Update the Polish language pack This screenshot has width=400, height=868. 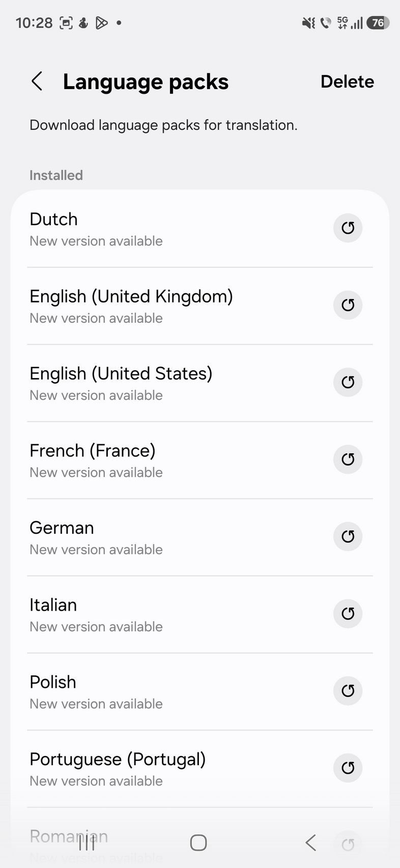[x=348, y=691]
